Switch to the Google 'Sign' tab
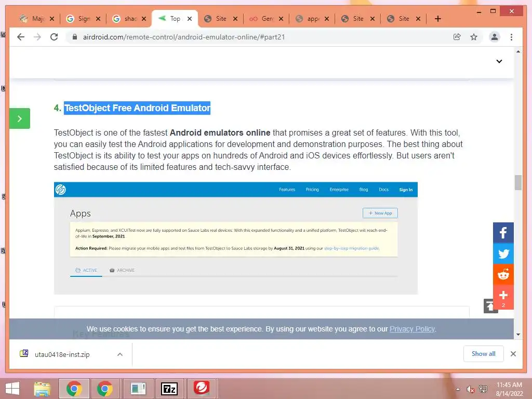The width and height of the screenshot is (532, 399). tap(79, 19)
